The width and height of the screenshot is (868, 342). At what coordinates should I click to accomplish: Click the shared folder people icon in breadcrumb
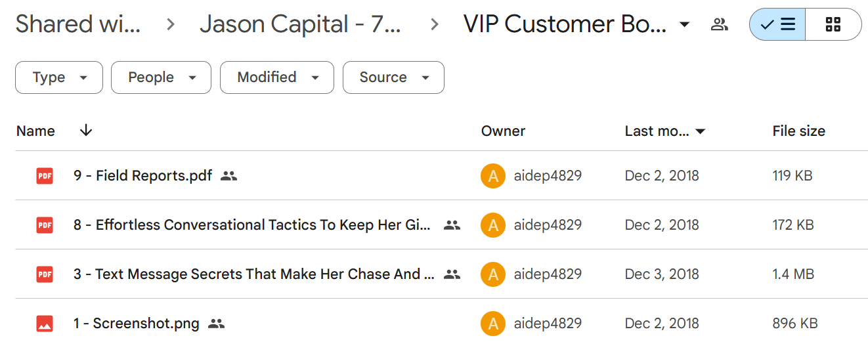[x=720, y=25]
